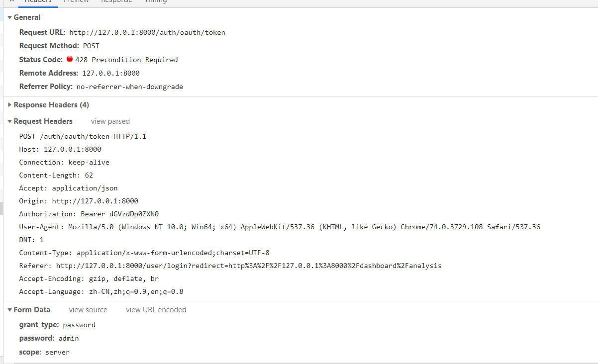Viewport: 598px width, 364px height.
Task: Click the red status code indicator icon
Action: coord(70,59)
